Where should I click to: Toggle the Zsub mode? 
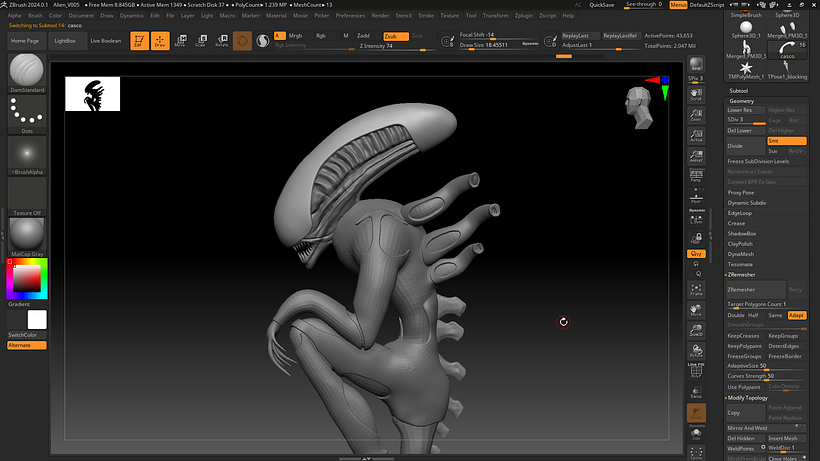tap(396, 36)
